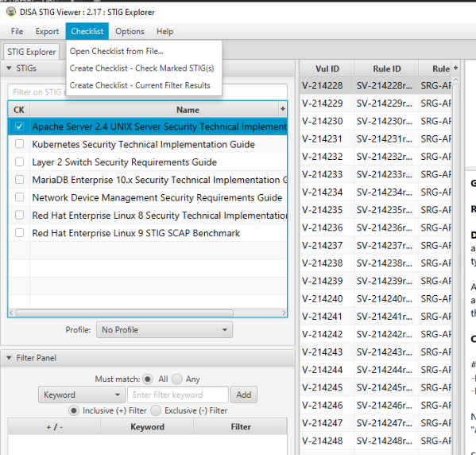This screenshot has height=455, width=476.
Task: Select the V-214235 vulnerability row
Action: 376,210
